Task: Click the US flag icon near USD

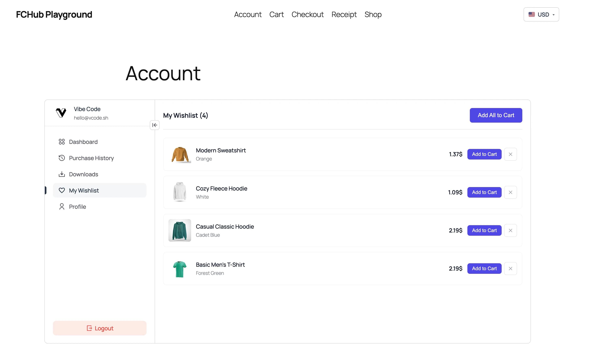Action: click(532, 14)
